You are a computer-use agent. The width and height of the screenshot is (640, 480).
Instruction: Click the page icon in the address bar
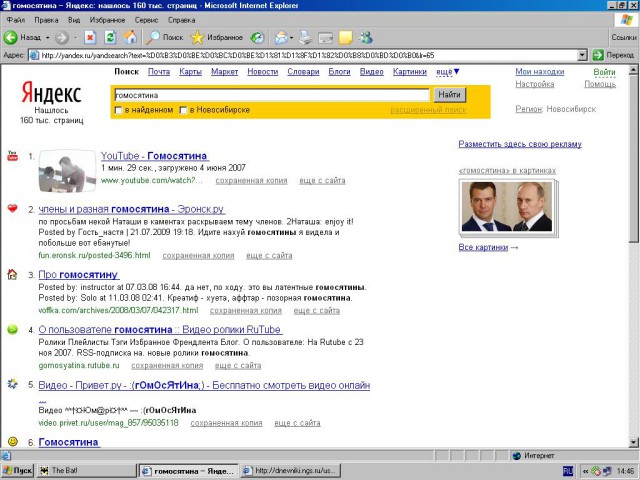(35, 55)
